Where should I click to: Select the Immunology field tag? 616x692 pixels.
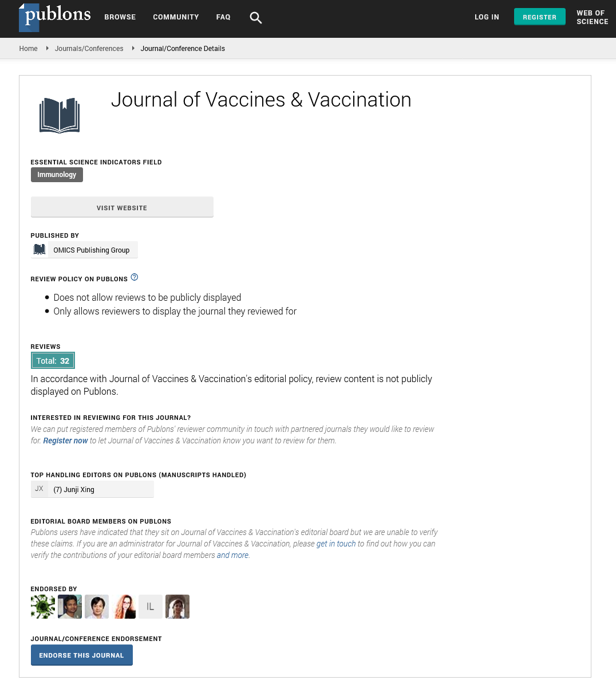57,175
